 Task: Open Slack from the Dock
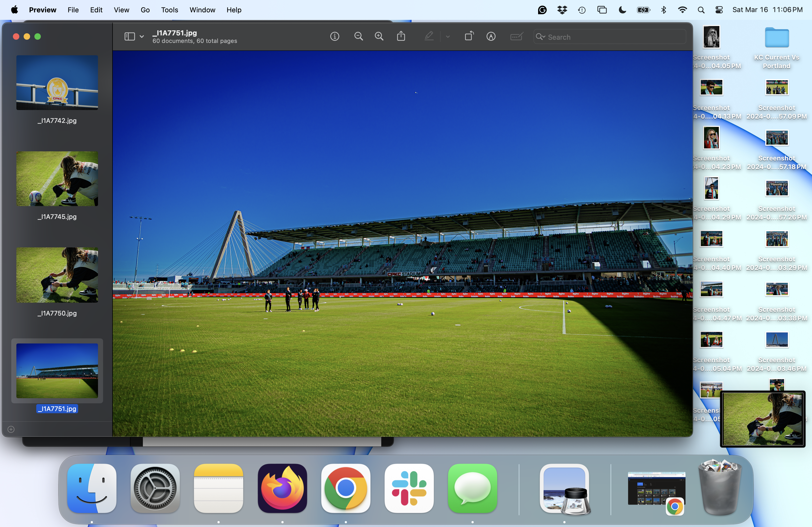point(409,488)
